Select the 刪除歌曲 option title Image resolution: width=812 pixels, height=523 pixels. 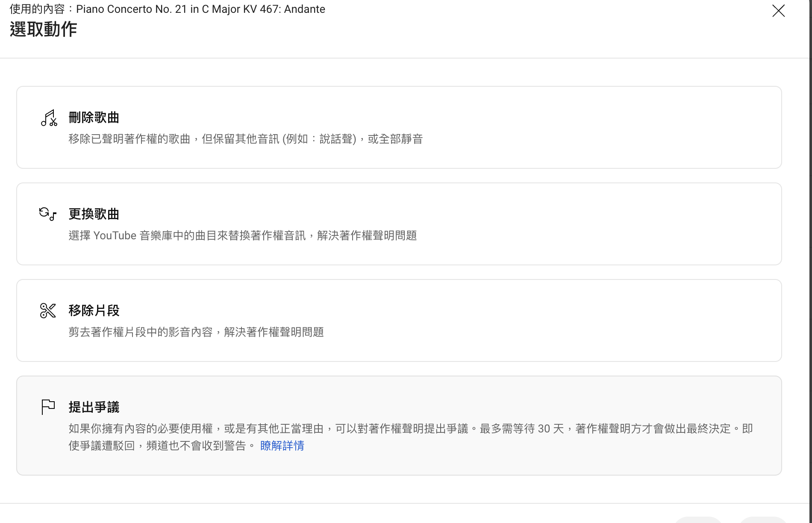point(94,118)
